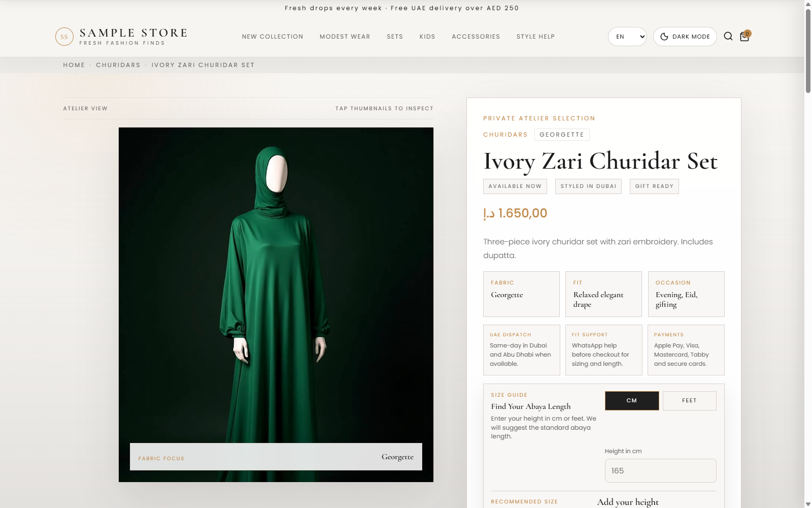Open the EN language dropdown
Viewport: 812px width, 508px height.
[x=627, y=37]
